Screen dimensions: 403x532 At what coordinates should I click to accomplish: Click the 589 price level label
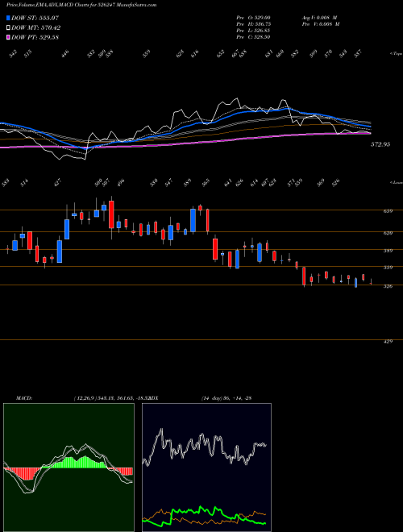click(x=388, y=251)
